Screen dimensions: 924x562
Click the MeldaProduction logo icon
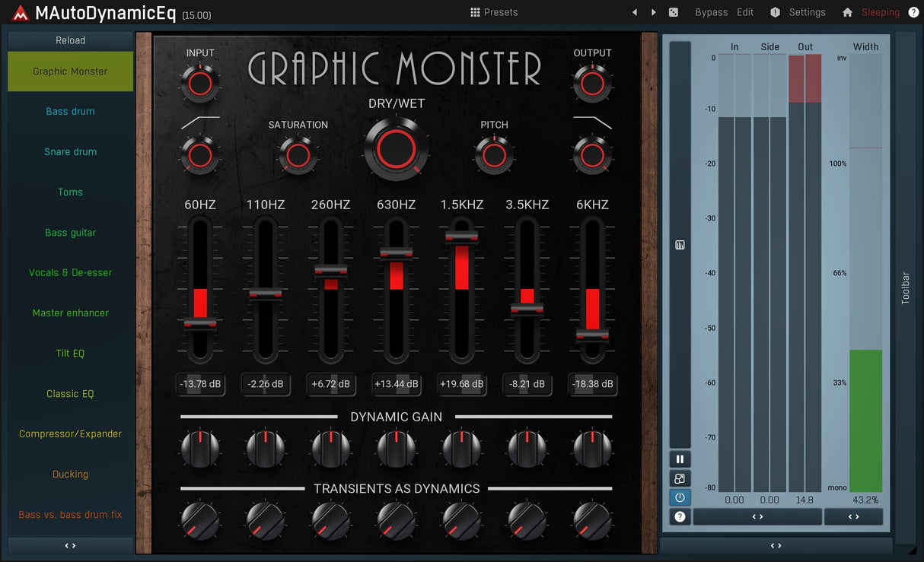pyautogui.click(x=21, y=13)
